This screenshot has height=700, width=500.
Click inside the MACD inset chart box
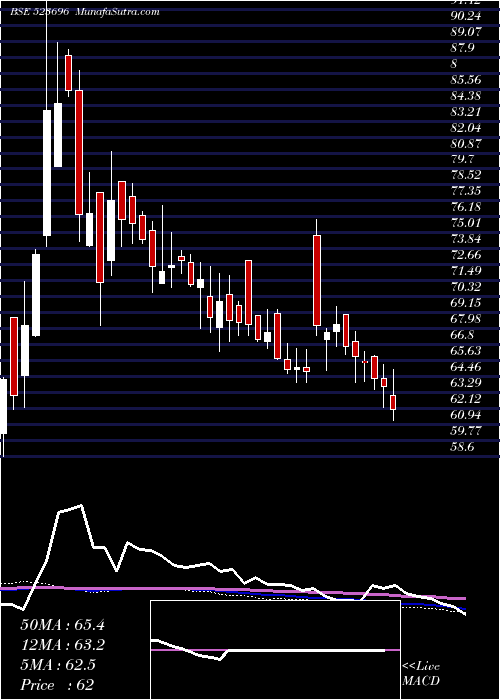[x=275, y=650]
